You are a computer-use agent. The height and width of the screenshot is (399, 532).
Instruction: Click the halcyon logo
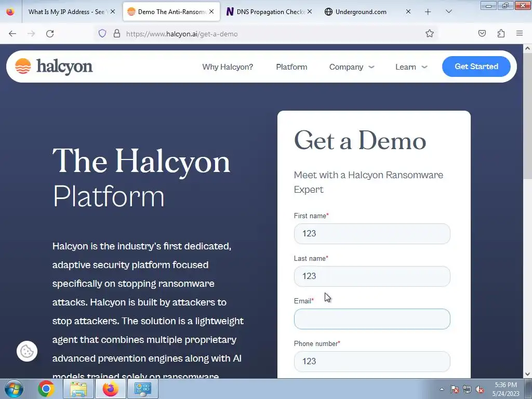point(54,66)
